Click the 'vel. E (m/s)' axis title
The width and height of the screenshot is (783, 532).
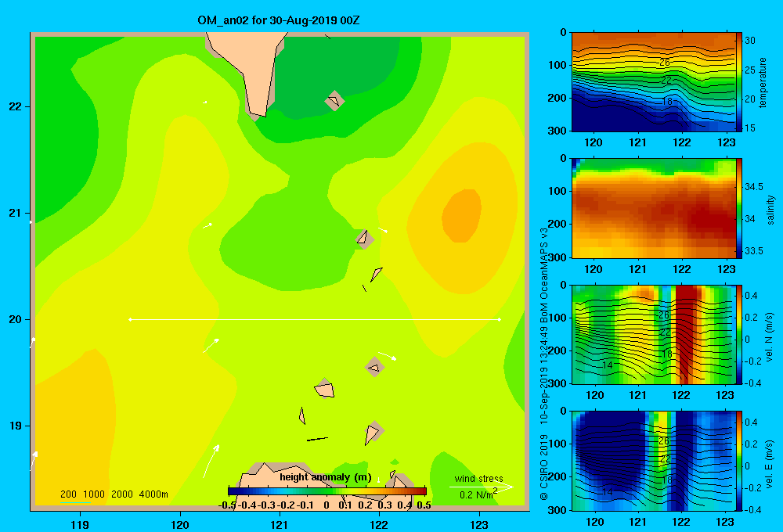click(x=770, y=463)
